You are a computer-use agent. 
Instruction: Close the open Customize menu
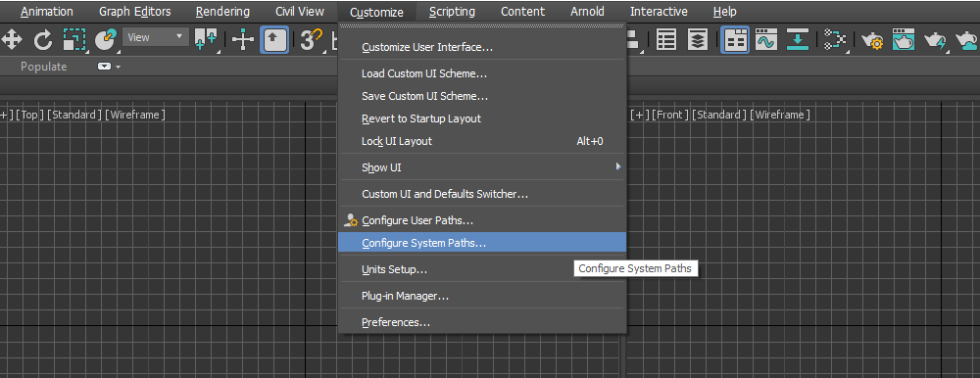376,12
